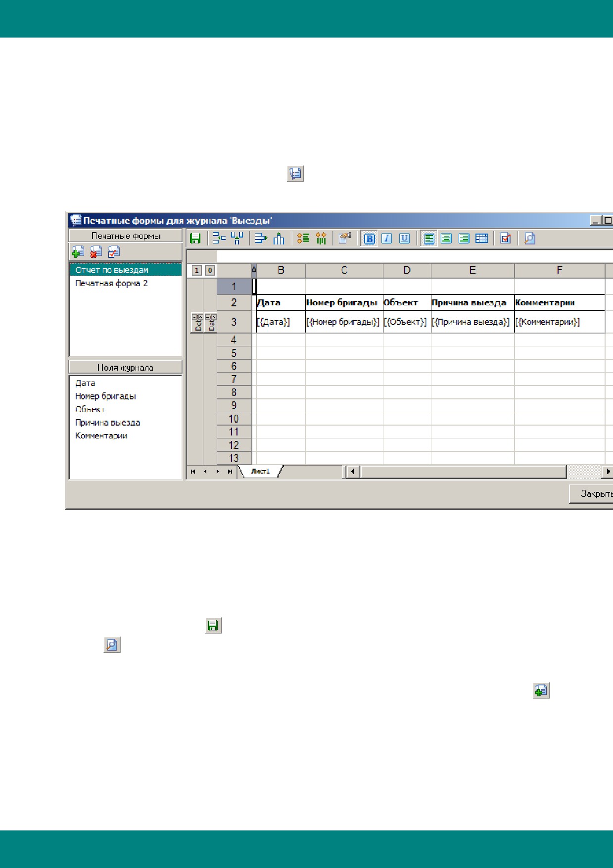Save the print form with the green floppy icon
The image size is (613, 868).
[x=195, y=239]
